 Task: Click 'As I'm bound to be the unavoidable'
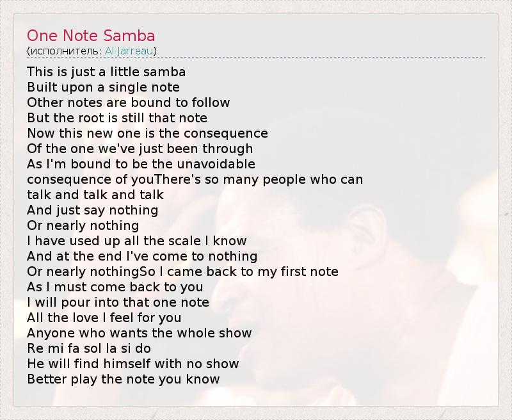pyautogui.click(x=141, y=164)
